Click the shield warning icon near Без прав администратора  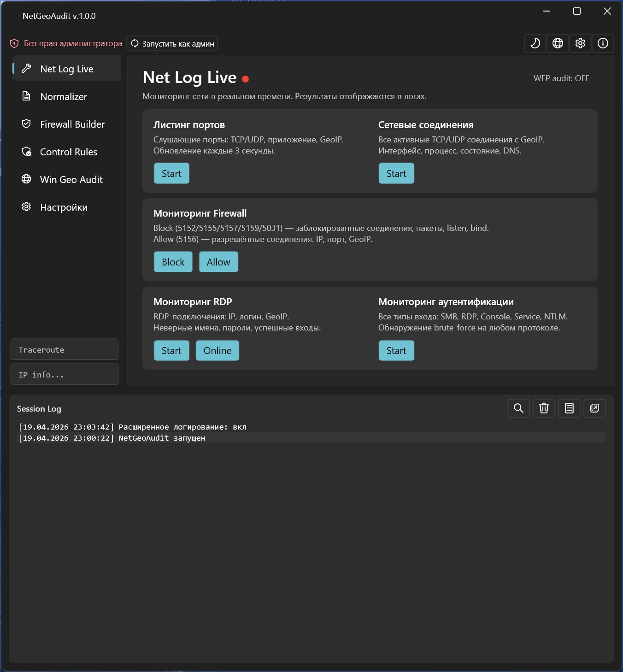pyautogui.click(x=14, y=43)
